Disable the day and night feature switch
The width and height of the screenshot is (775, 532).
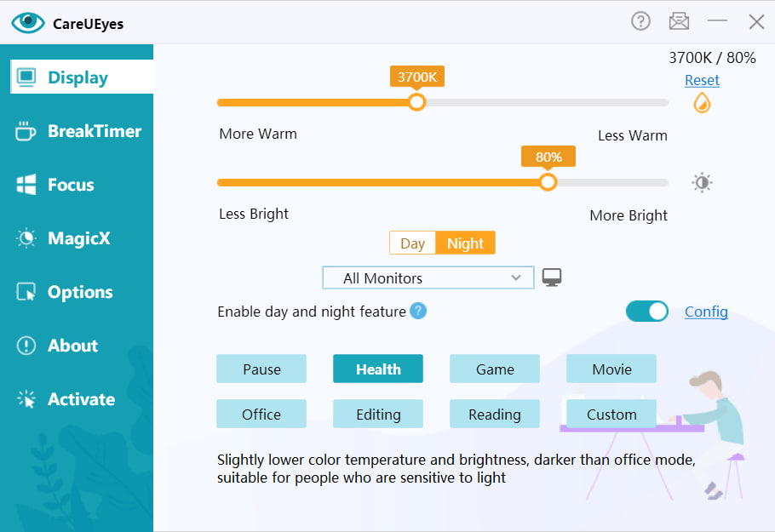point(646,312)
